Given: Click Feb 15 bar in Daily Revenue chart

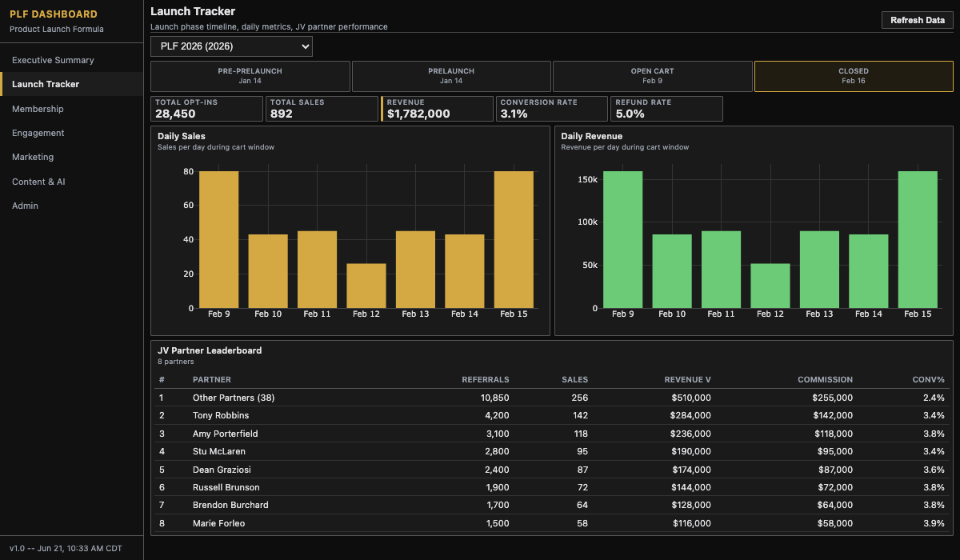Looking at the screenshot, I should 918,239.
